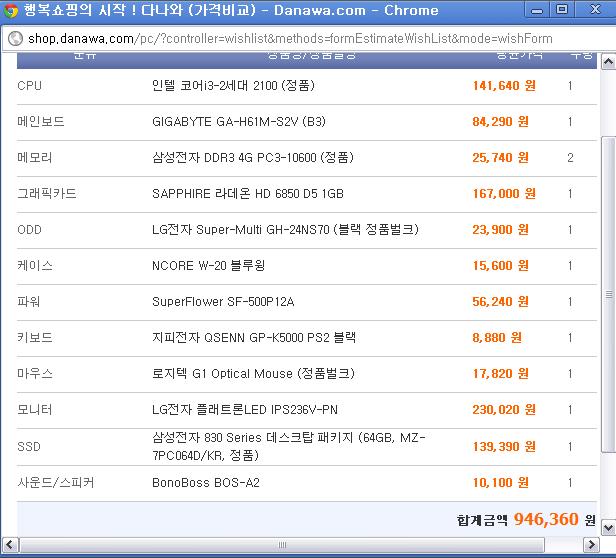Select 로지텍 G1 Optical Mouse product name
This screenshot has width=616, height=558.
(x=253, y=374)
